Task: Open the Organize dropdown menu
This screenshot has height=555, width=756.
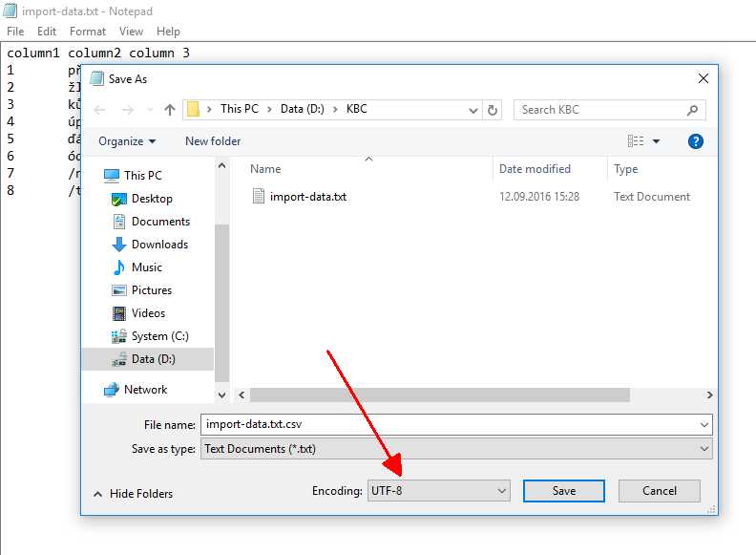Action: (x=127, y=141)
